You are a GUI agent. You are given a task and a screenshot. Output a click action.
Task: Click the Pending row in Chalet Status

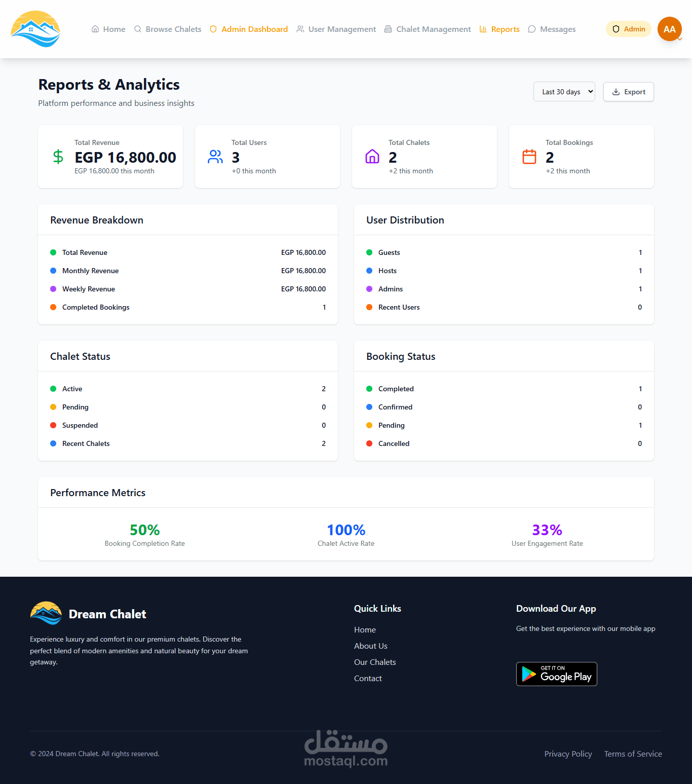tap(188, 407)
